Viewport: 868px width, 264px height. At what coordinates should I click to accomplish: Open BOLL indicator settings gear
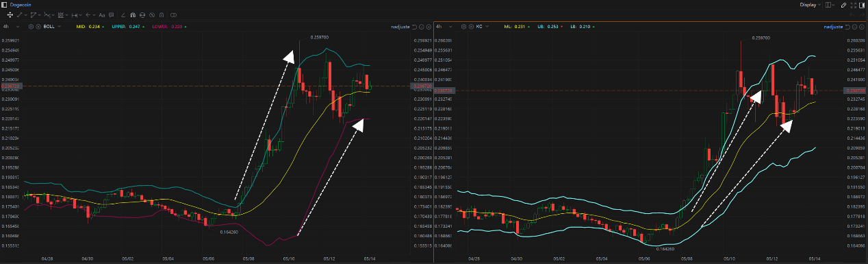[x=31, y=27]
